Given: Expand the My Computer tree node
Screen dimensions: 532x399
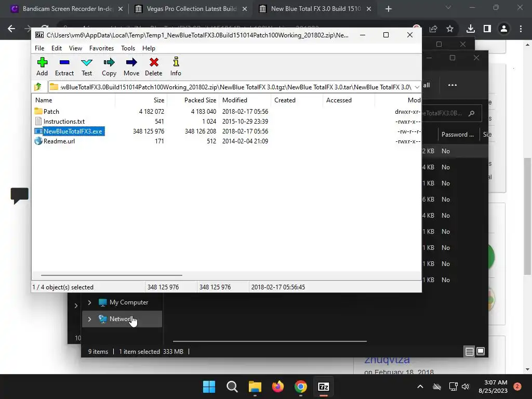Looking at the screenshot, I should tap(89, 302).
